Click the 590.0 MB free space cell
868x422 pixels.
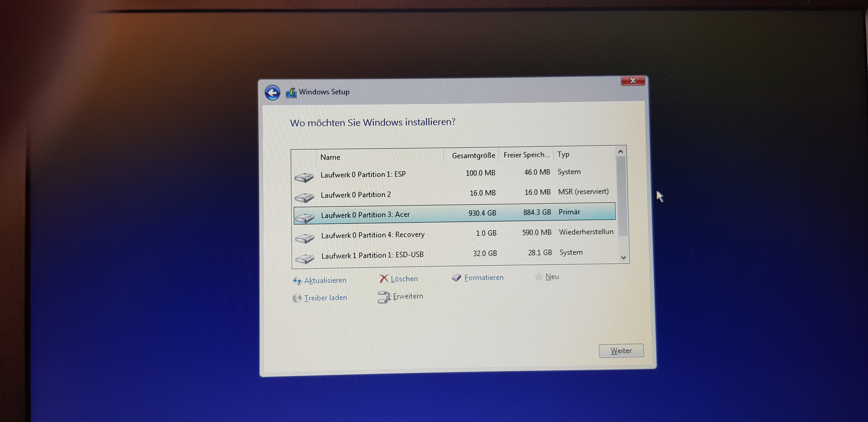coord(537,233)
